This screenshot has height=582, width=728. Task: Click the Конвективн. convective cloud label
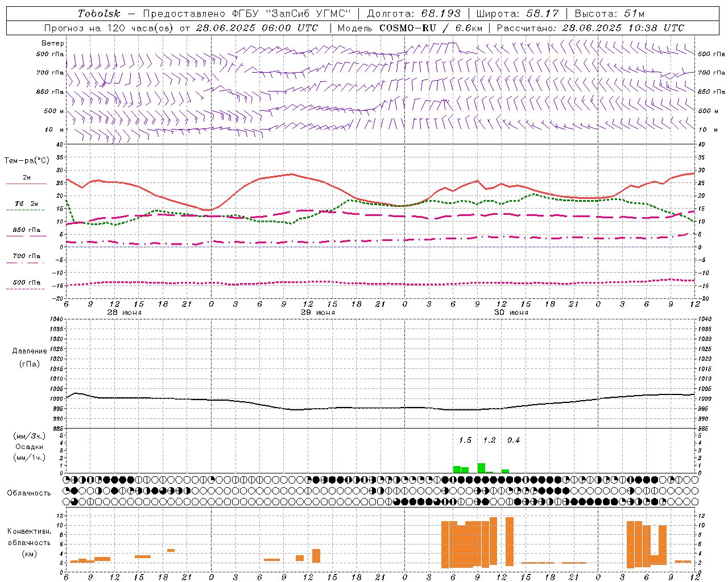(x=29, y=531)
